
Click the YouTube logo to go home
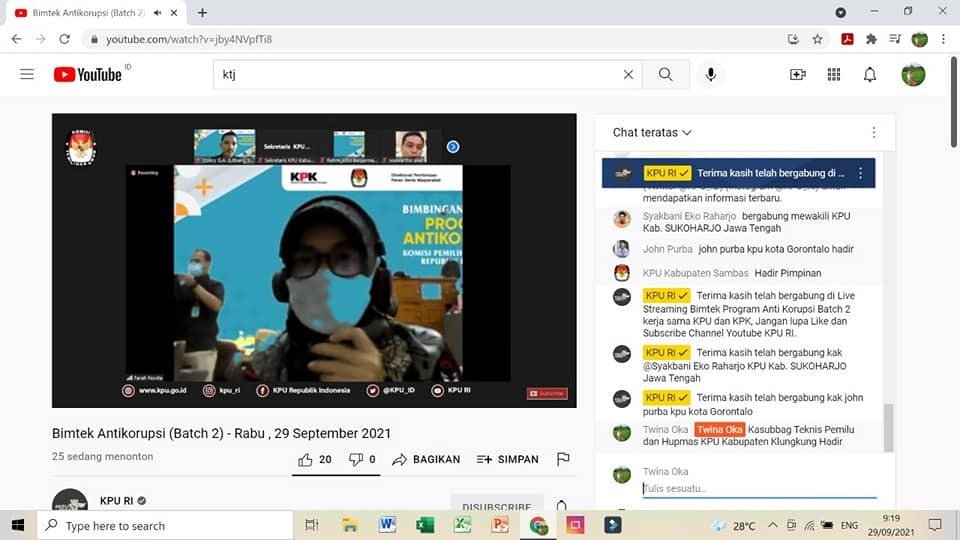(90, 74)
